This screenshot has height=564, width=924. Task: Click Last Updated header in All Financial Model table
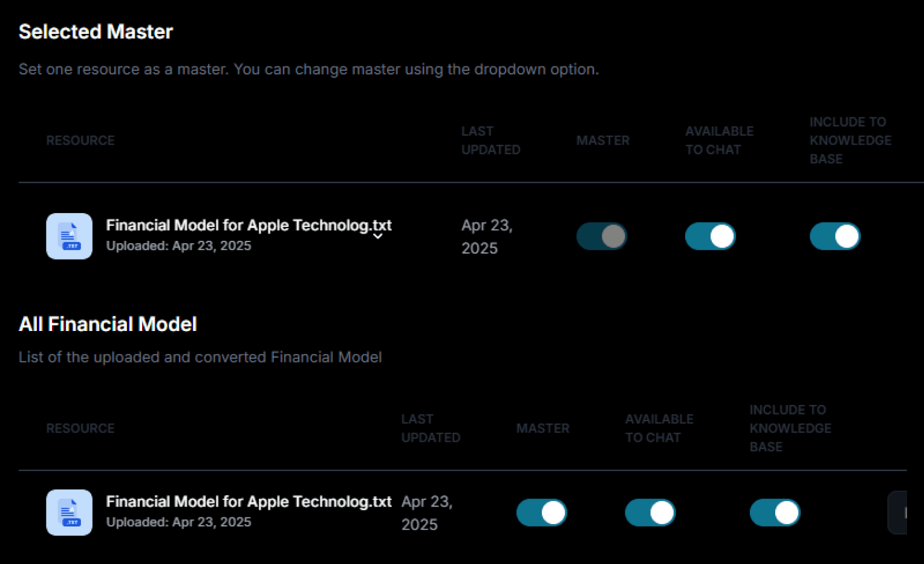[x=431, y=428]
